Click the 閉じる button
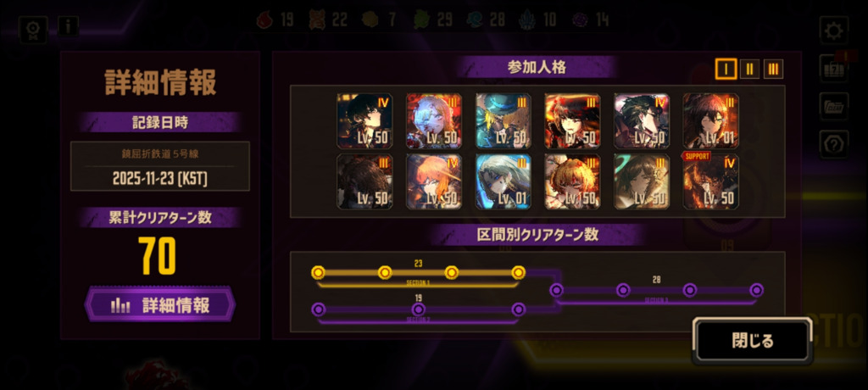The width and height of the screenshot is (868, 390). coord(753,341)
